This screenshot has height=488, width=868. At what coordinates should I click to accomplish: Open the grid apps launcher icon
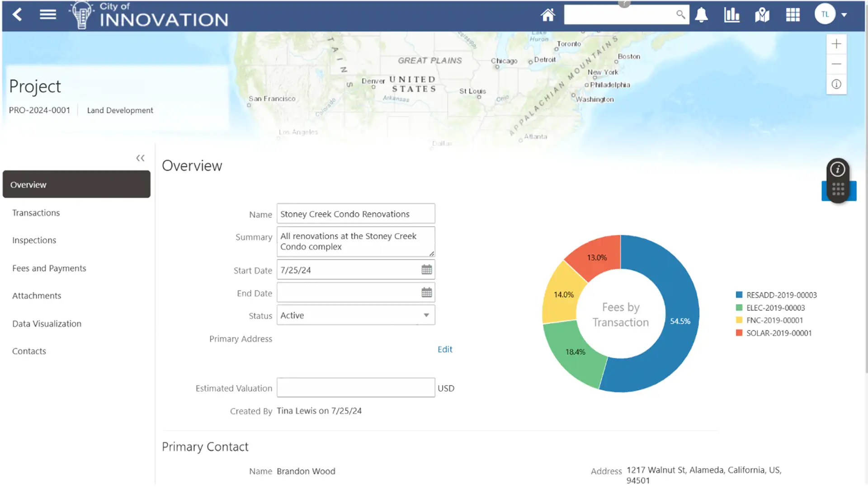point(793,15)
